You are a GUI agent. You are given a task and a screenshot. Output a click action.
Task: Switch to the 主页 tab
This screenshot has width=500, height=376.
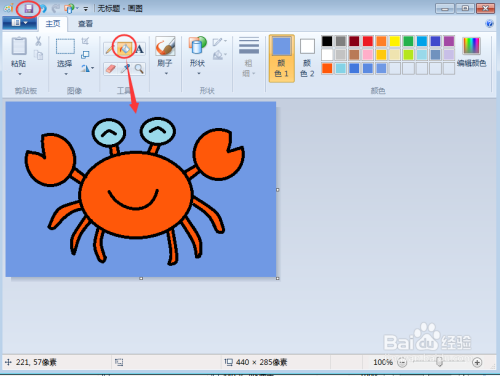click(x=53, y=24)
